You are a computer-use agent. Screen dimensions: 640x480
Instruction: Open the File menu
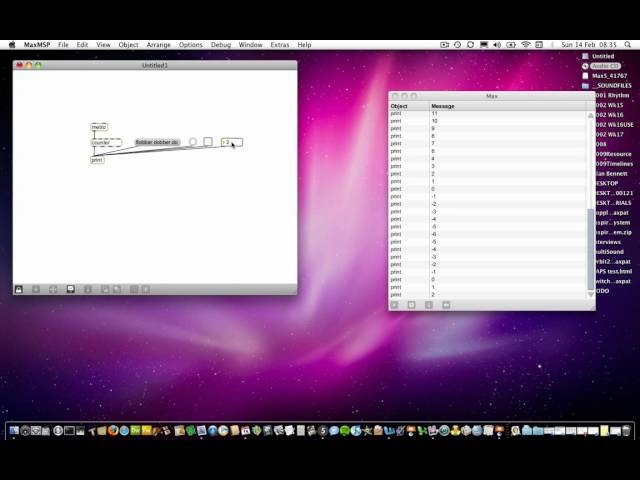63,44
